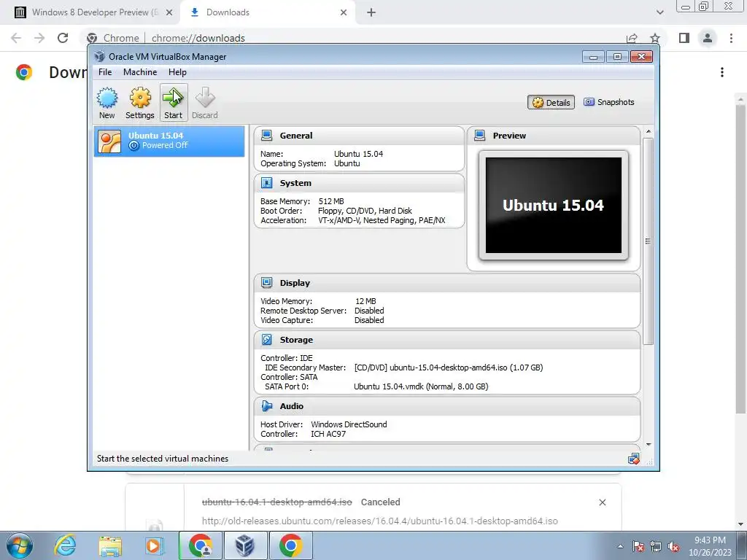
Task: Click the Display section header title
Action: tap(295, 283)
